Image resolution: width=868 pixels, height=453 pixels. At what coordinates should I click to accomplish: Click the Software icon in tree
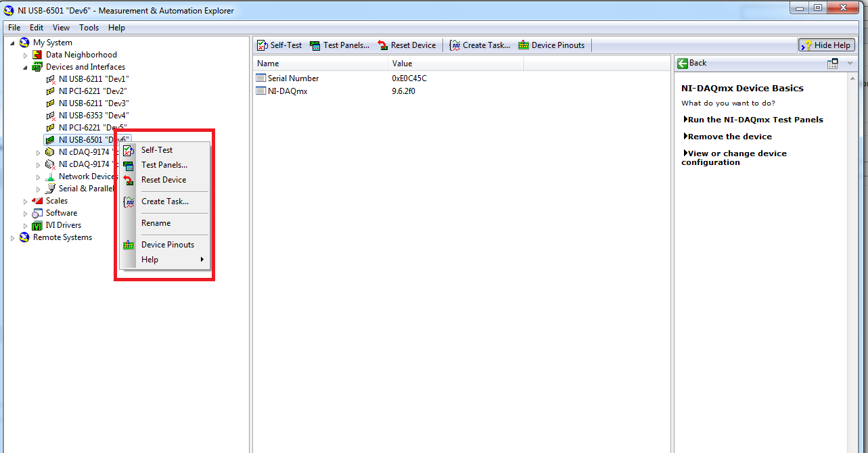[x=38, y=213]
